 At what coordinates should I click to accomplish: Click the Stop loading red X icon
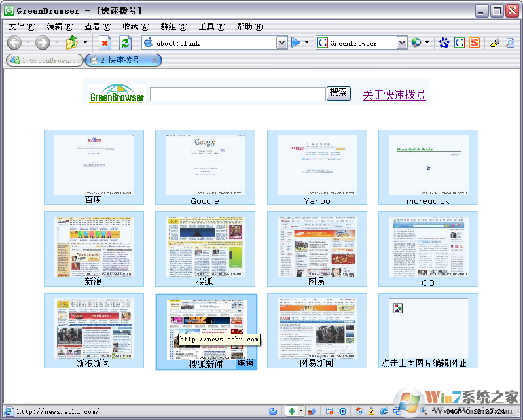tap(105, 43)
